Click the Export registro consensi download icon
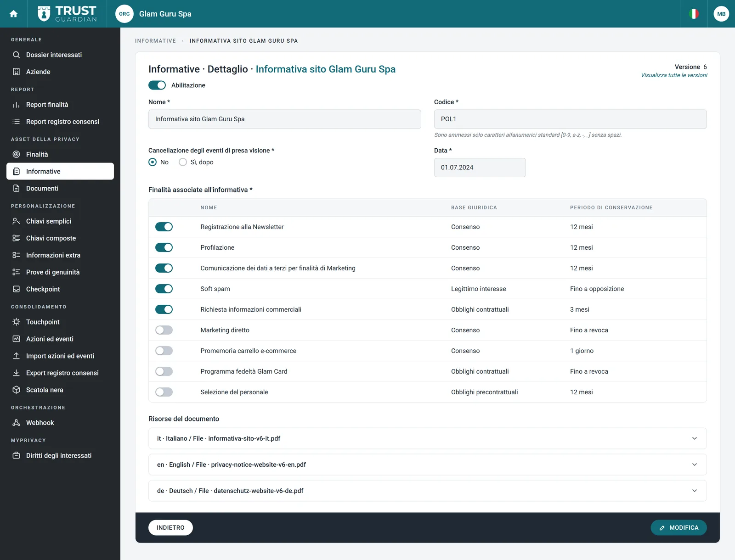735x560 pixels. pyautogui.click(x=17, y=373)
